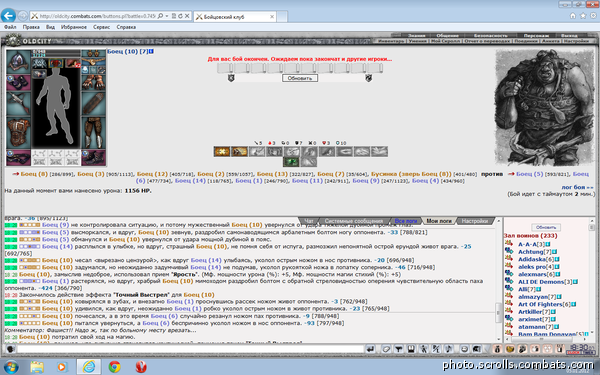Click the Бусинка (зверь Боец (8)) link
Screen dimensions: 600x375
[411, 174]
